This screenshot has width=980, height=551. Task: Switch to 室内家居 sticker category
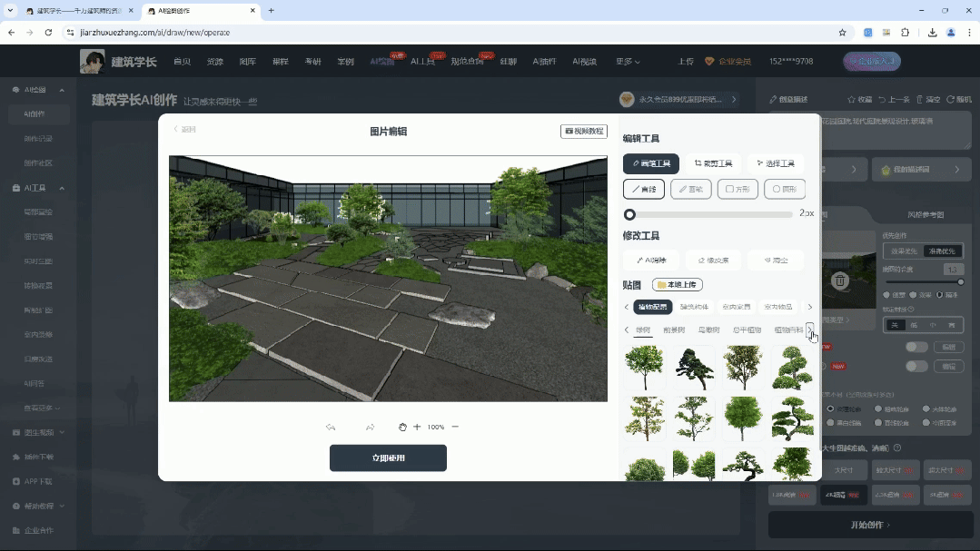tap(737, 307)
